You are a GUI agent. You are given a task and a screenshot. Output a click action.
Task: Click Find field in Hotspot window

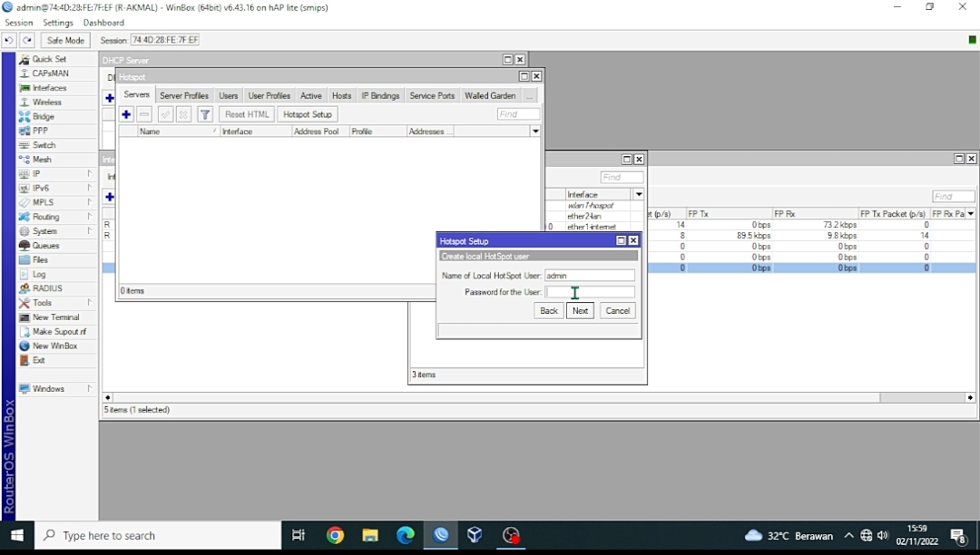tap(518, 114)
